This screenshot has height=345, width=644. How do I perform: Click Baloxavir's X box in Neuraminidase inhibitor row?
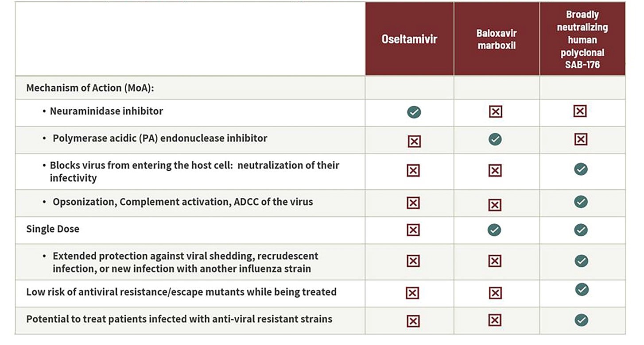[x=496, y=111]
